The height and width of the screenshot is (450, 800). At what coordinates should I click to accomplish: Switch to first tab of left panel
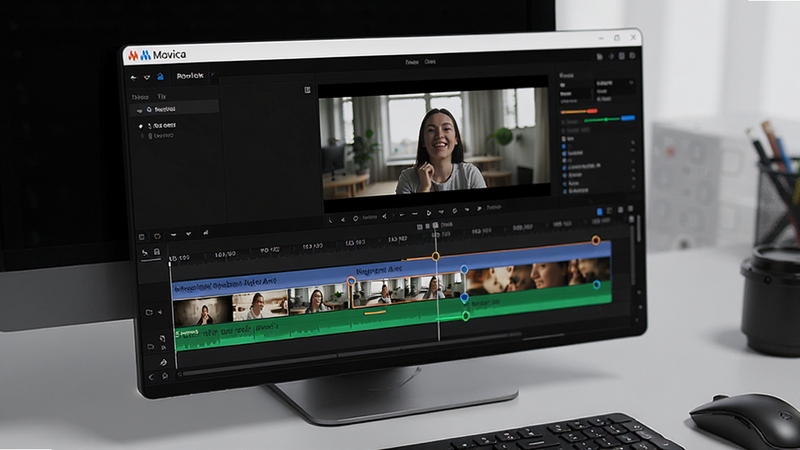pos(140,97)
